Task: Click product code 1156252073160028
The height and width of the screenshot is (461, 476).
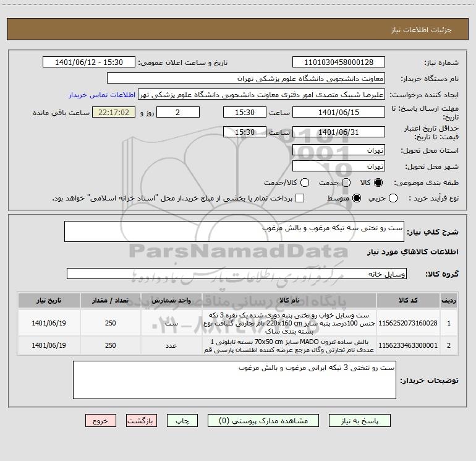Action: pyautogui.click(x=408, y=323)
